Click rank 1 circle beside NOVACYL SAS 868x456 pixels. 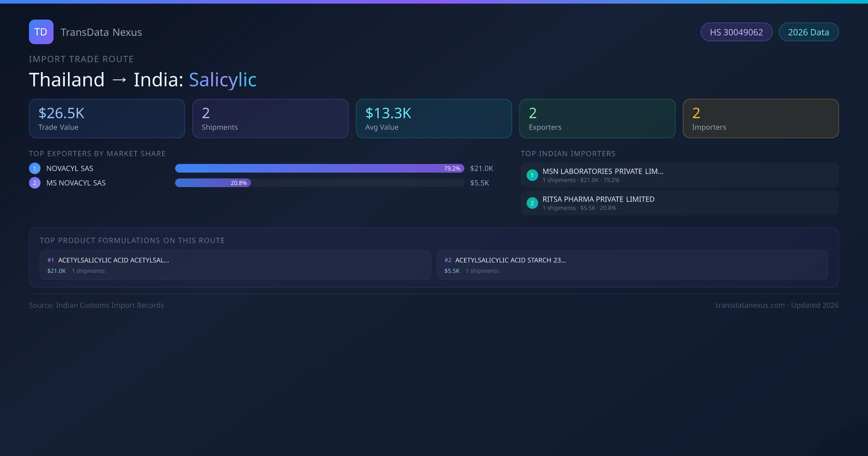35,168
